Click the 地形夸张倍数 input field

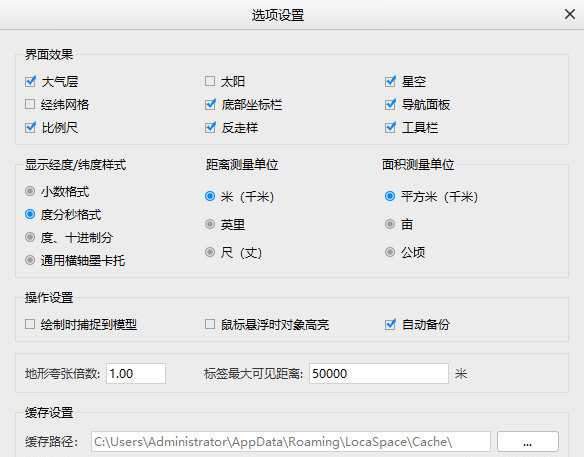pyautogui.click(x=136, y=374)
